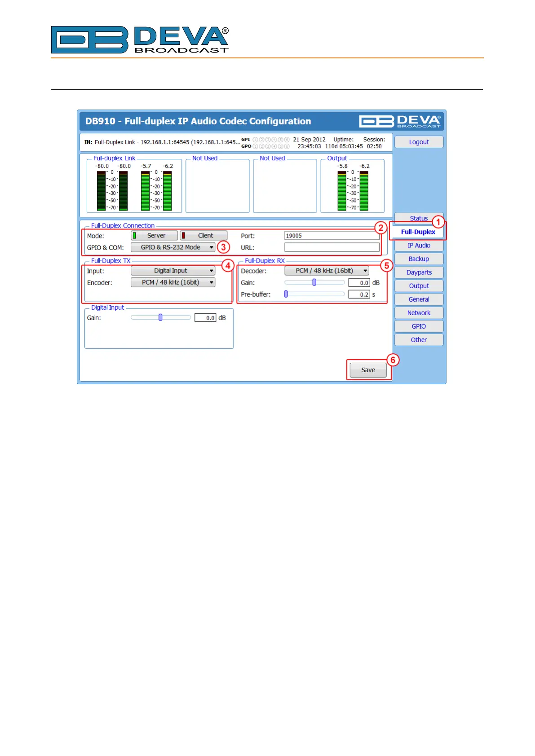Click the Digital Input Gain value box
Screen dimensions: 535x756
click(205, 318)
